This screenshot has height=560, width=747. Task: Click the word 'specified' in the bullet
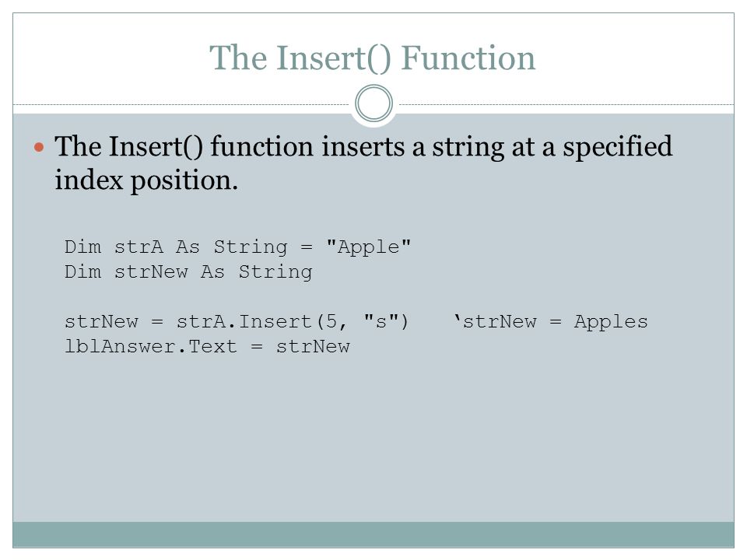[x=617, y=147]
